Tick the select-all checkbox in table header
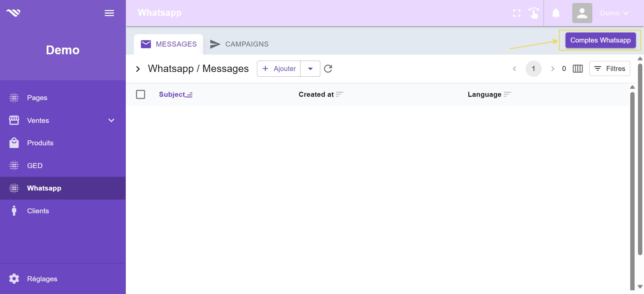Viewport: 644px width, 294px height. [141, 94]
